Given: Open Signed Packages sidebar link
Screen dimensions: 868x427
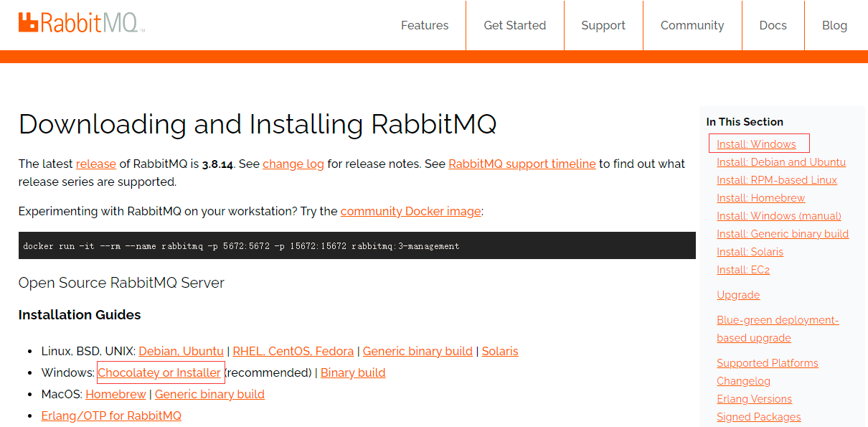Looking at the screenshot, I should click(758, 416).
